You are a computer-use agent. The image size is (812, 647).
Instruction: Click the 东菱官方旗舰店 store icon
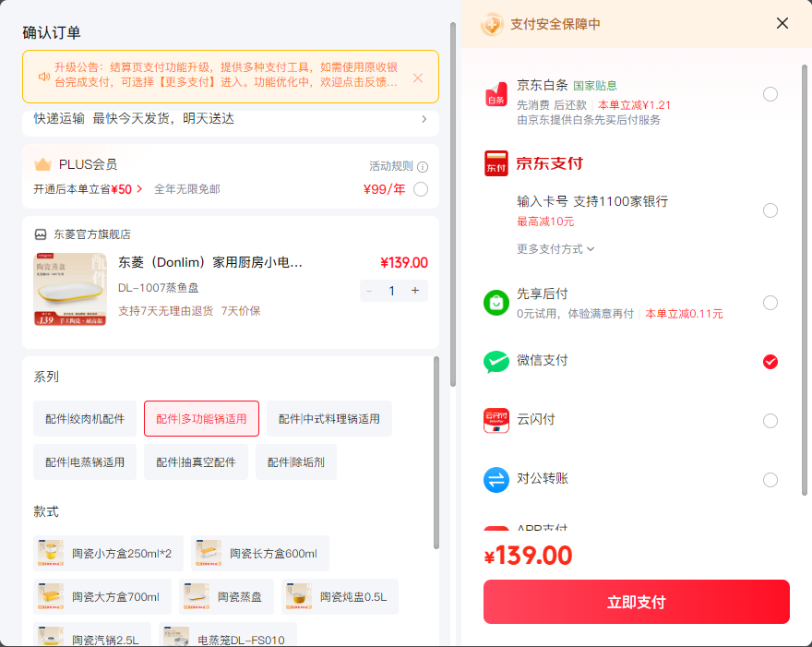[x=41, y=234]
